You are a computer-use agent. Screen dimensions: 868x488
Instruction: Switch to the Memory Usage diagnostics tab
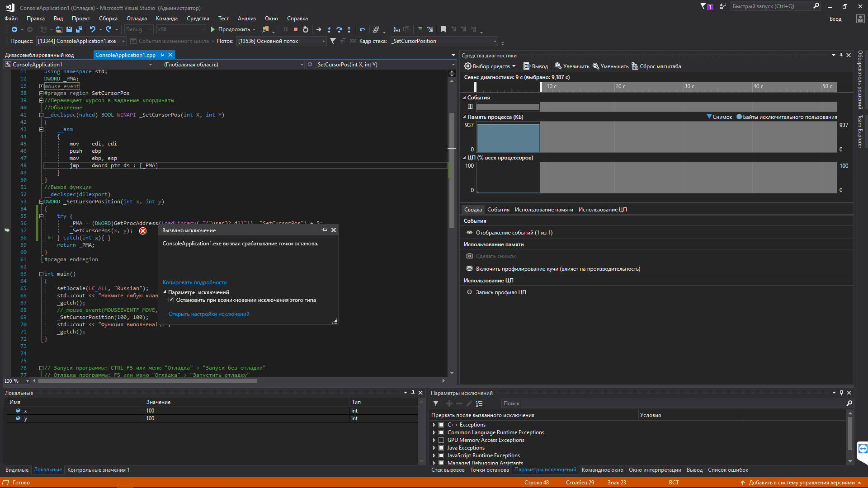click(543, 210)
